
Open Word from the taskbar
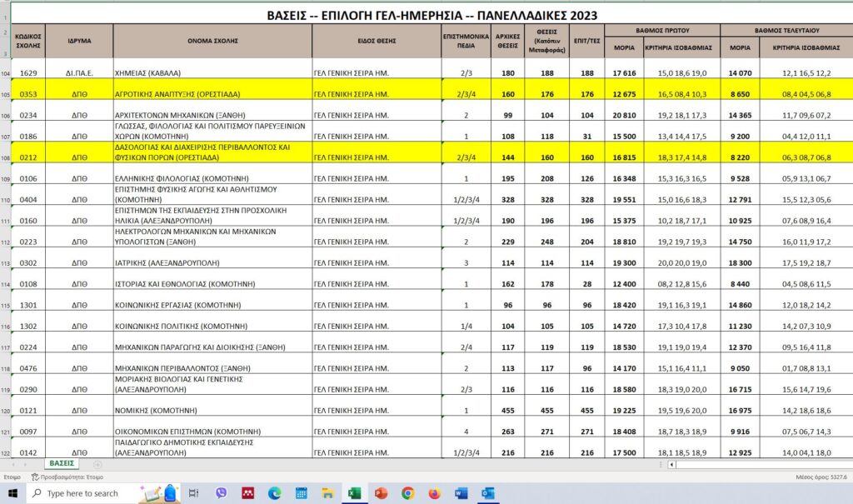tap(461, 493)
